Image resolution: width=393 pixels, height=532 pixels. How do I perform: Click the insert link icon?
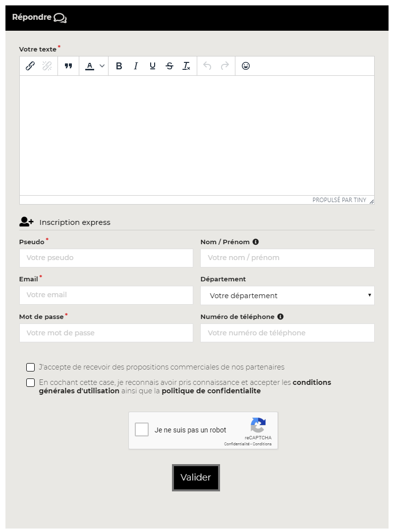pos(30,66)
